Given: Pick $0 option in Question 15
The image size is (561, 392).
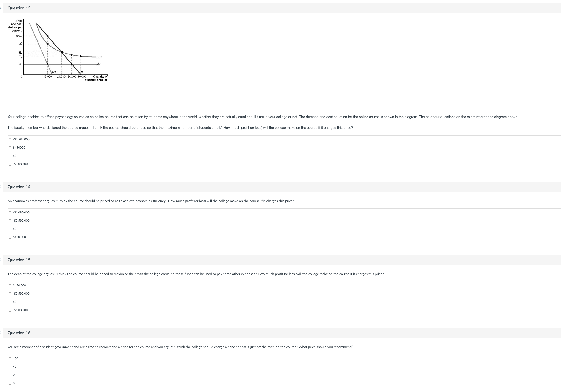Looking at the screenshot, I should (x=10, y=302).
